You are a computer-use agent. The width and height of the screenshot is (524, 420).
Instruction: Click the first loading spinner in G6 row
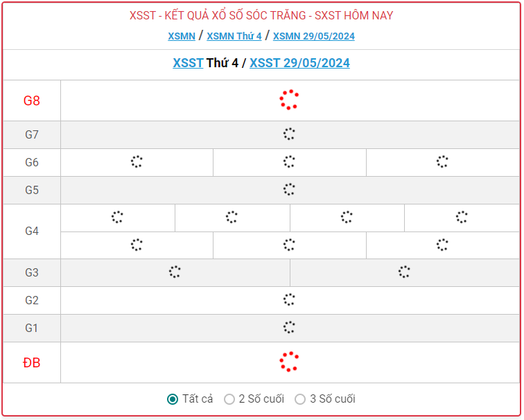coord(137,161)
